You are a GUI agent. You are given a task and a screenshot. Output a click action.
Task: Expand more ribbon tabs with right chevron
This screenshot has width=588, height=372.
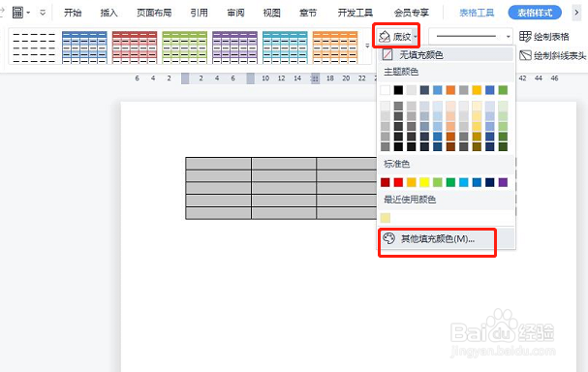[x=576, y=13]
